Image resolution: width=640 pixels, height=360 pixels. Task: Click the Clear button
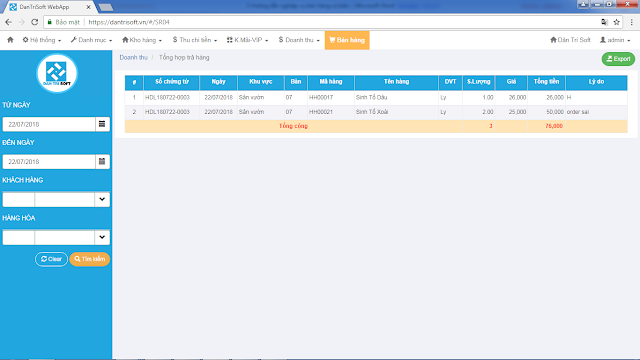coord(51,259)
